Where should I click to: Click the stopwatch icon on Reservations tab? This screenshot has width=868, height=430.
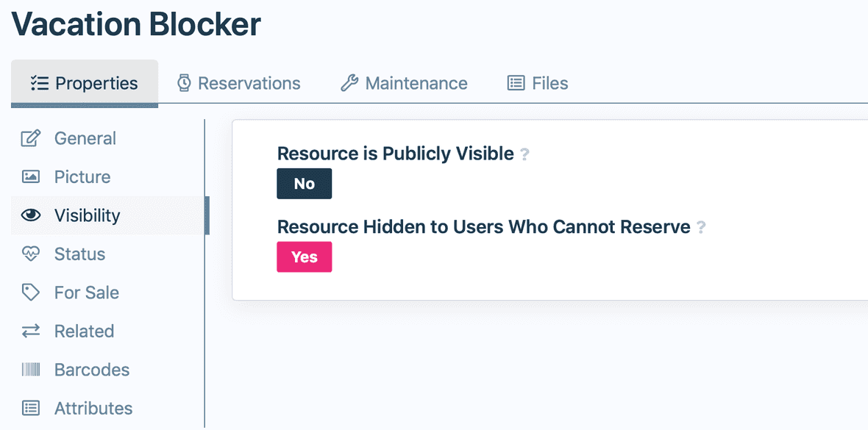pyautogui.click(x=185, y=83)
